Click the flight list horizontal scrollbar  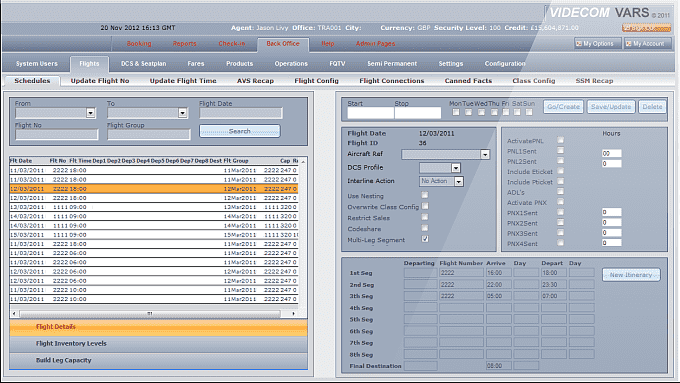coord(150,313)
